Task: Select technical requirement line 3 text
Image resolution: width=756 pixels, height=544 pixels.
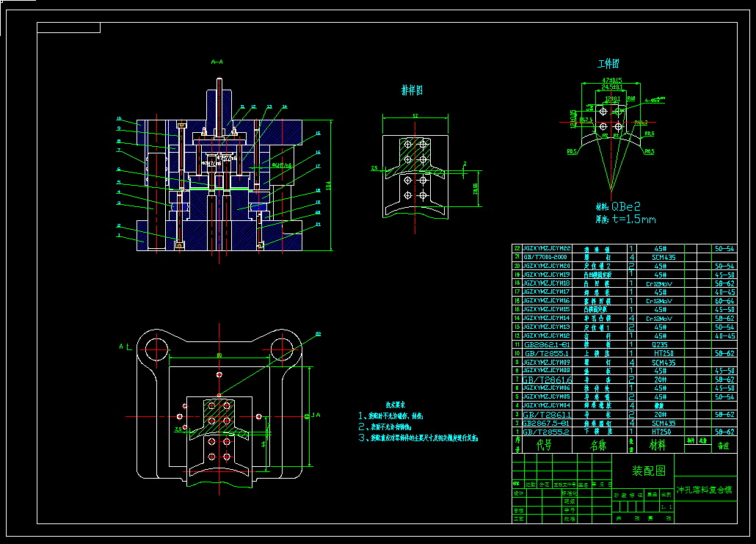Action: [x=418, y=438]
